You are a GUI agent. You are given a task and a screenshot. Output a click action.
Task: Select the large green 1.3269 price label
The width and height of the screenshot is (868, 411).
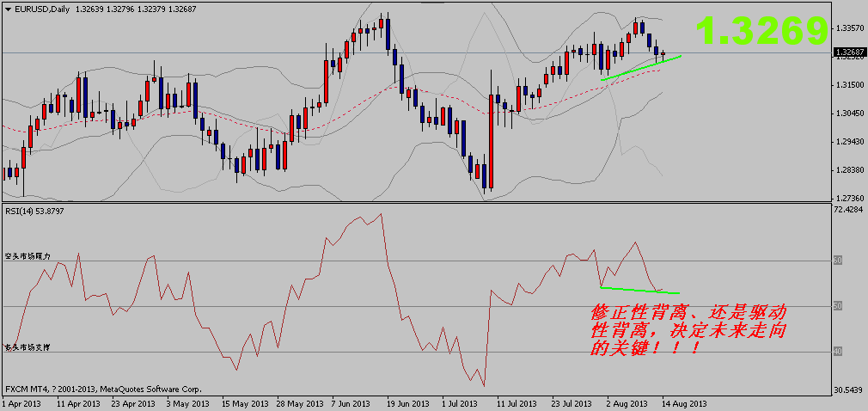[761, 31]
